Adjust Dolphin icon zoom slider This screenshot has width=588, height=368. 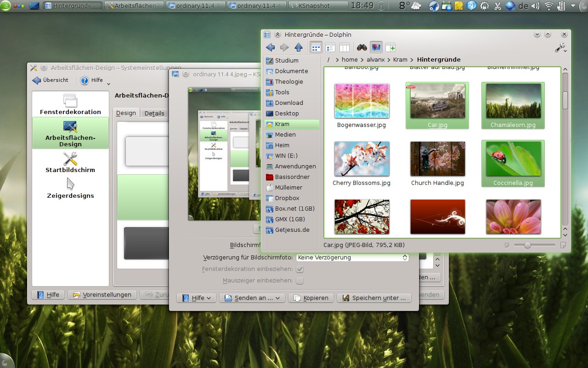[527, 245]
